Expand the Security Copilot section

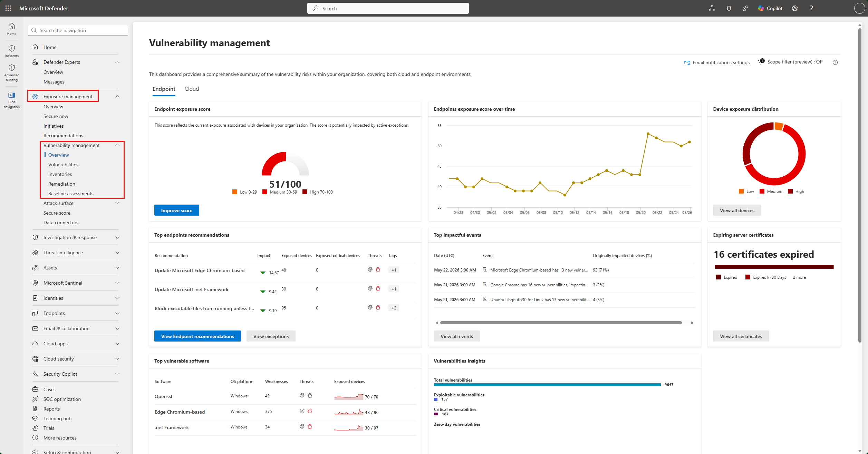[x=117, y=374]
